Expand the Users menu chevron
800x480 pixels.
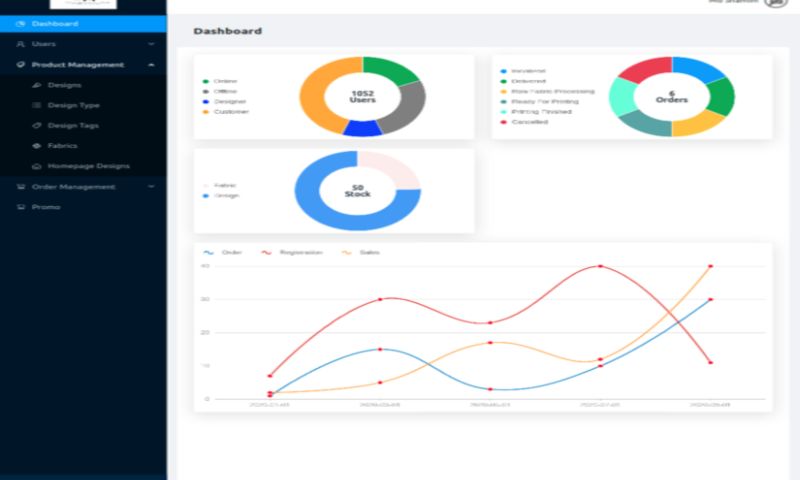151,44
